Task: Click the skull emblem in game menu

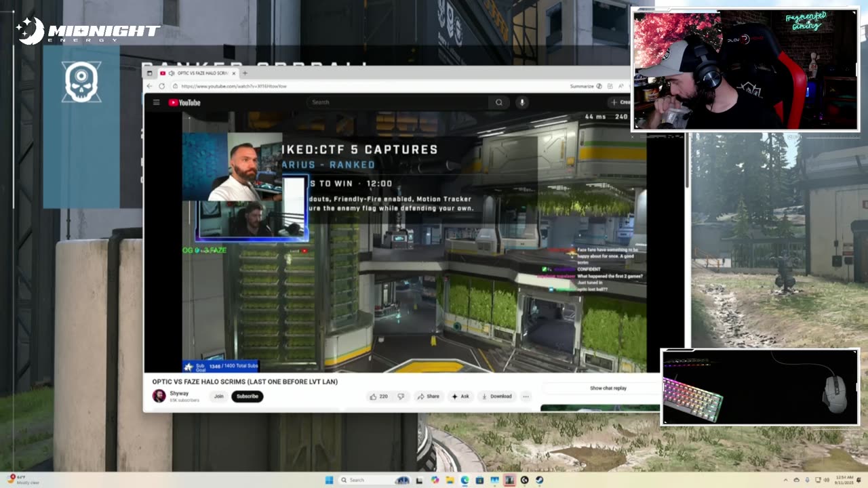Action: pos(81,82)
